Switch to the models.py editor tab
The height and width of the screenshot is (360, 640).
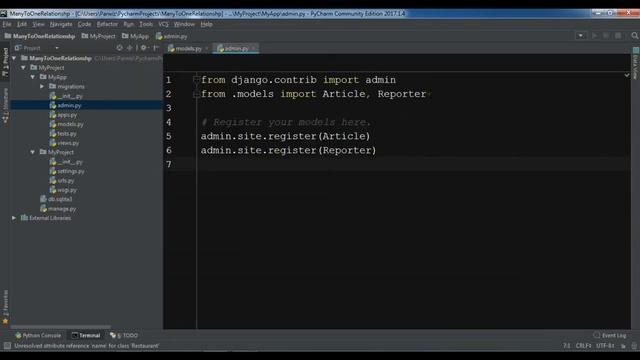coord(188,49)
